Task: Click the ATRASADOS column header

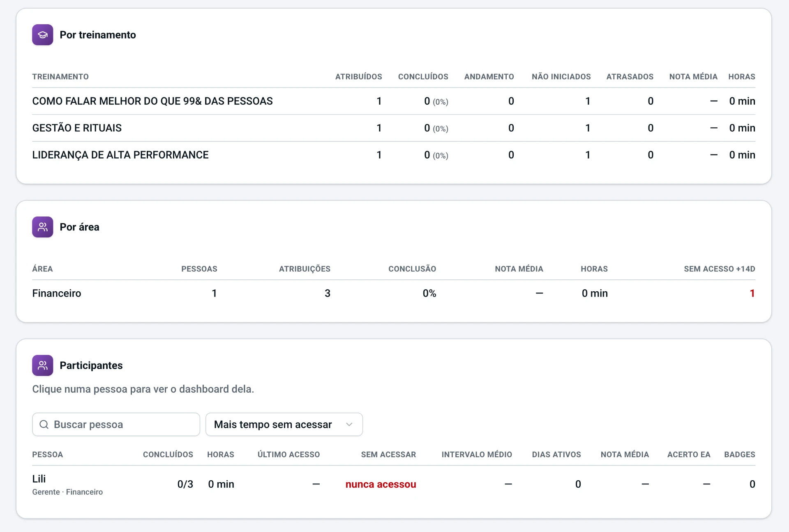Action: (630, 77)
